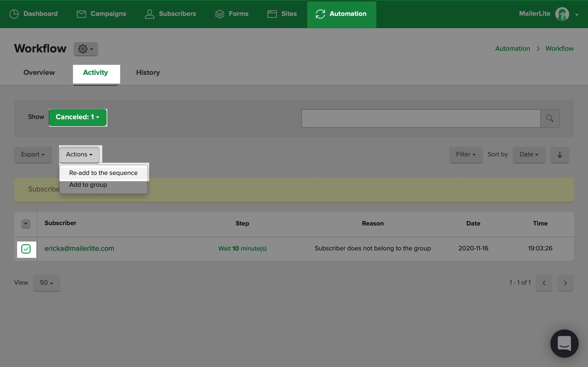This screenshot has height=367, width=588.
Task: Toggle sort direction arrow button
Action: (560, 155)
